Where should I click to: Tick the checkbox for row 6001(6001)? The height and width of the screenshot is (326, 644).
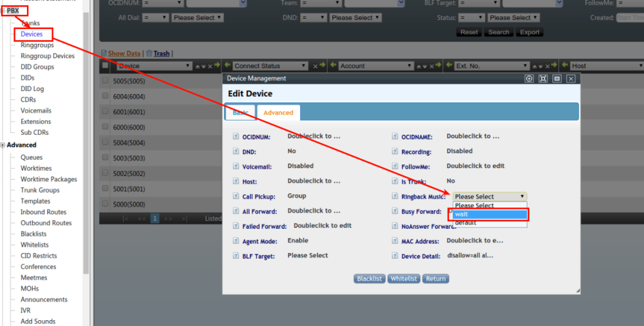pyautogui.click(x=105, y=111)
